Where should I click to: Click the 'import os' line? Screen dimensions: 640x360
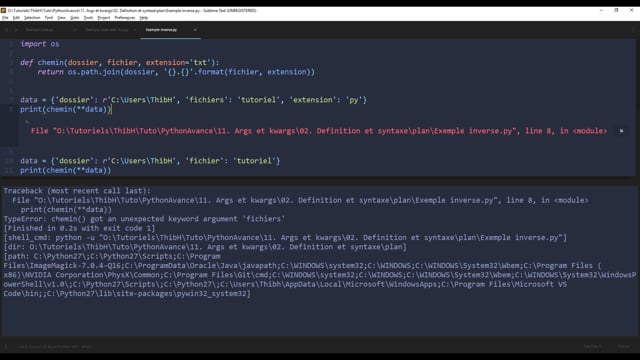tap(40, 44)
